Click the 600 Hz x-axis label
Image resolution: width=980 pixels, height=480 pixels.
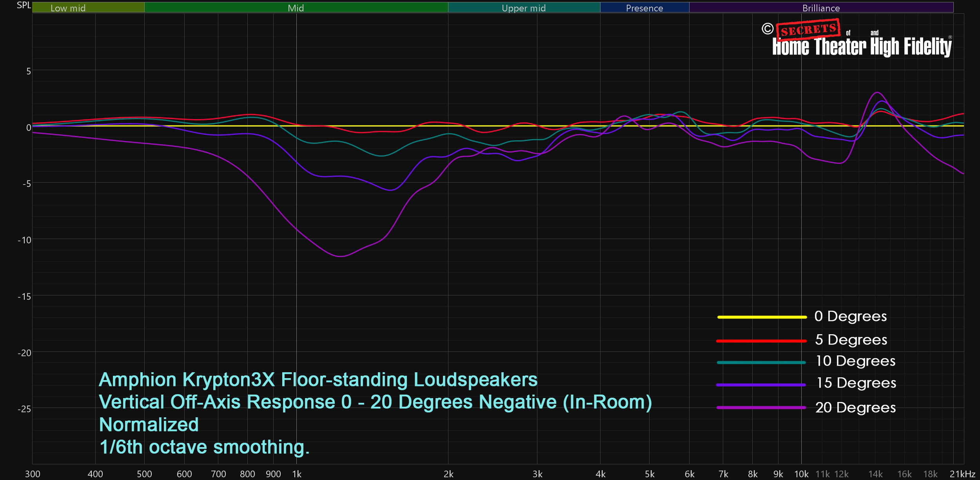[x=184, y=474]
